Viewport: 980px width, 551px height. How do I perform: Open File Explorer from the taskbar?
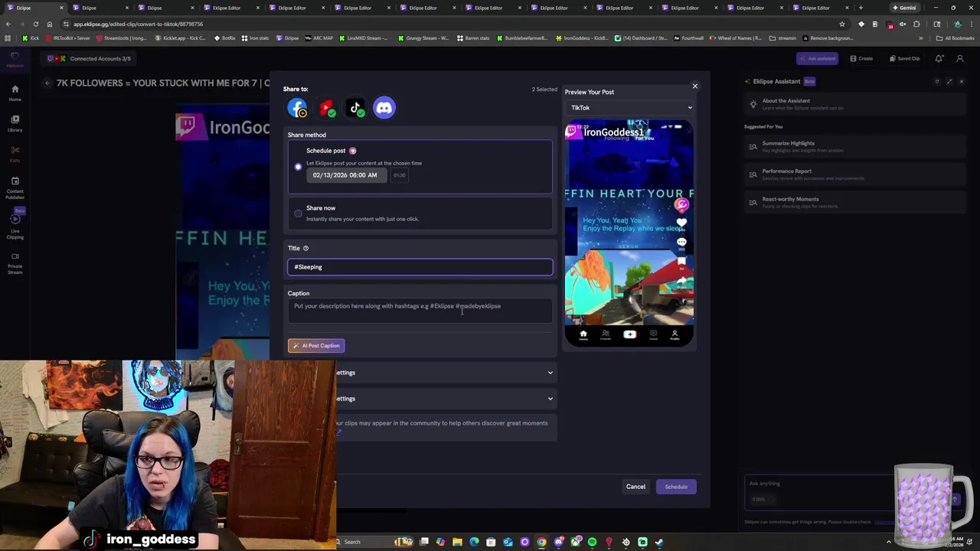coord(457,542)
